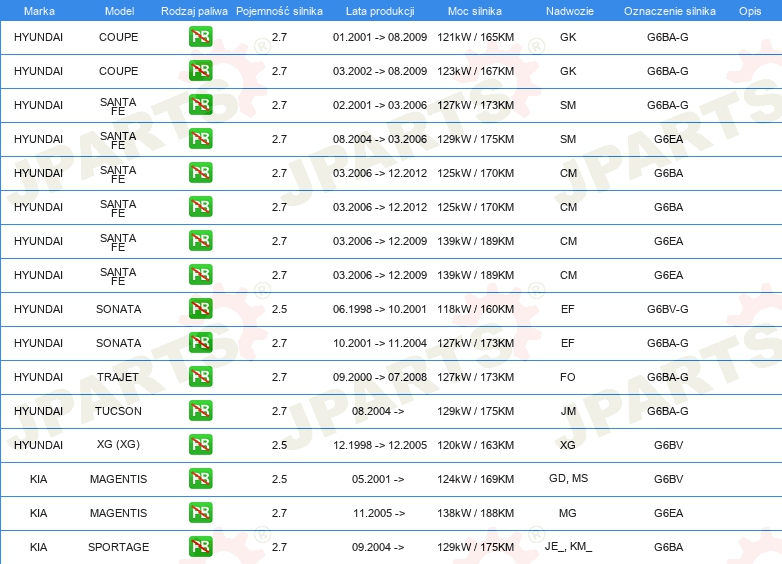Click engine code G6EA in Magentis row
The height and width of the screenshot is (564, 782).
click(668, 513)
